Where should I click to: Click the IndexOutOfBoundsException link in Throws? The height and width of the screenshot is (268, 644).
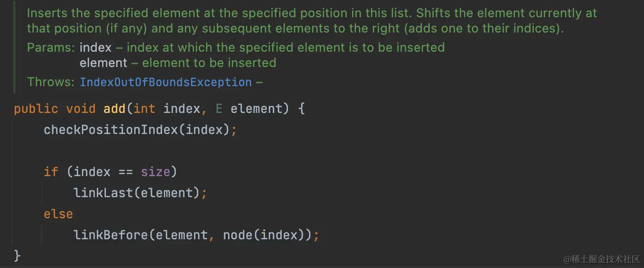tap(165, 82)
